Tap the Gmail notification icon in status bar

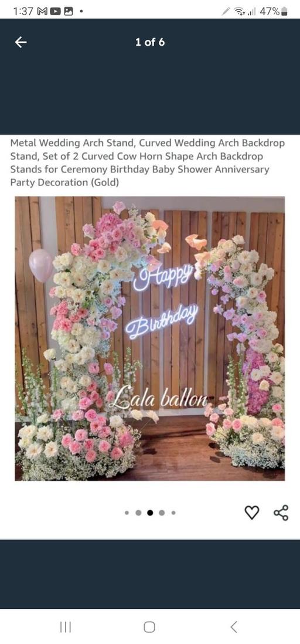43,11
